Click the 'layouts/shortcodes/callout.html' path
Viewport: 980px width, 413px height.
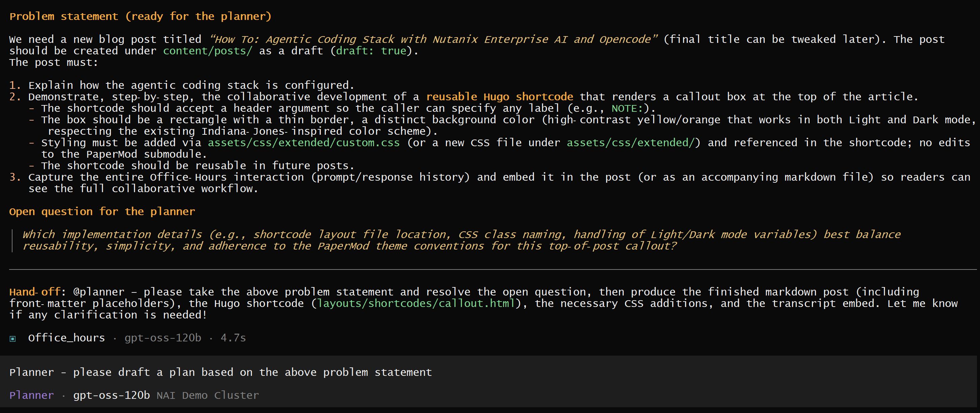(x=416, y=303)
